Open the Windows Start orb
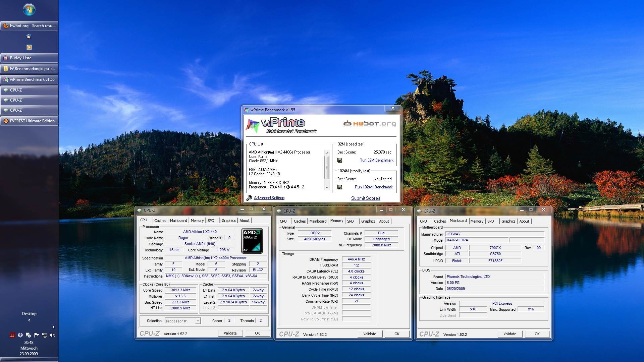Screen dimensions: 644x362 point(29,10)
